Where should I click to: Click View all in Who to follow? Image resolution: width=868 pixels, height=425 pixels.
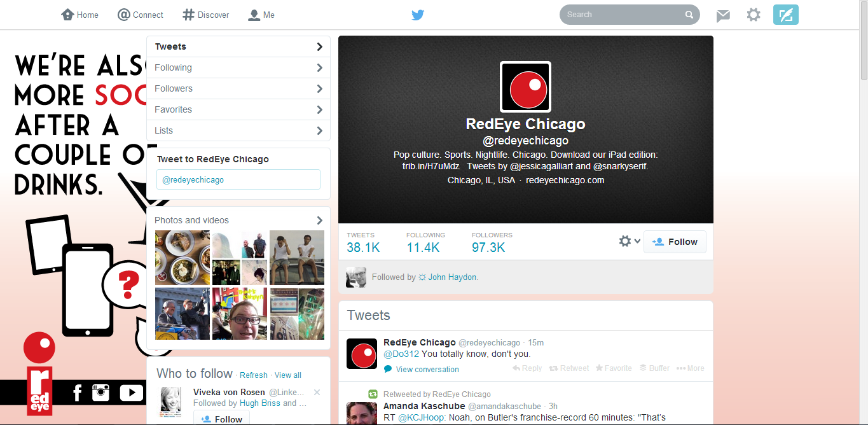click(x=288, y=375)
